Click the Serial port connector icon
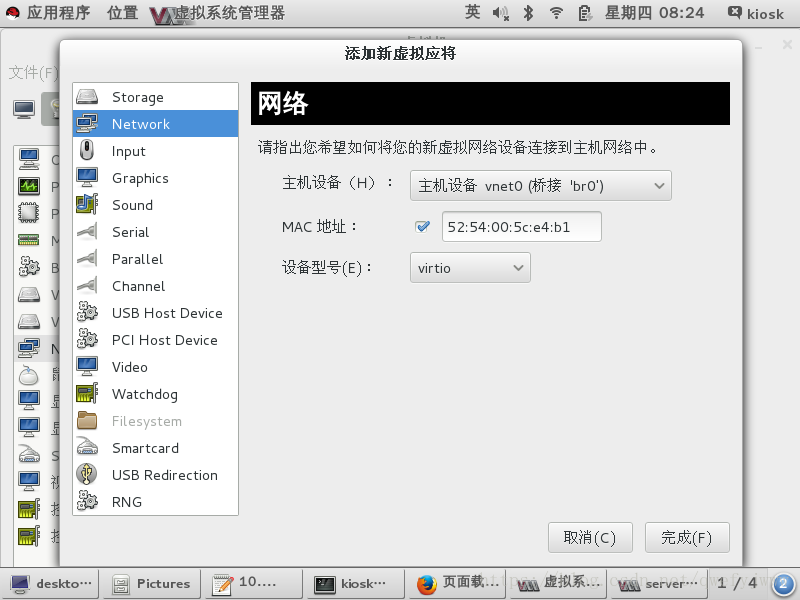This screenshot has width=800, height=600. pos(87,232)
